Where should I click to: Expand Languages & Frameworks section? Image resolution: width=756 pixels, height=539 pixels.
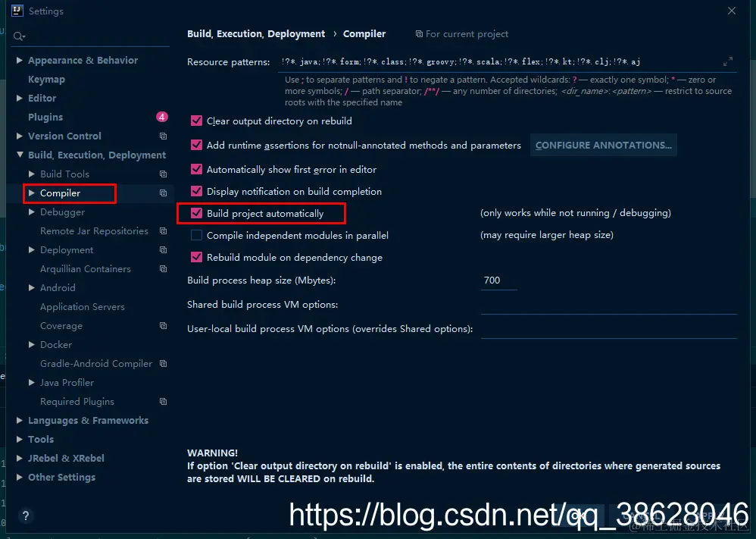19,420
